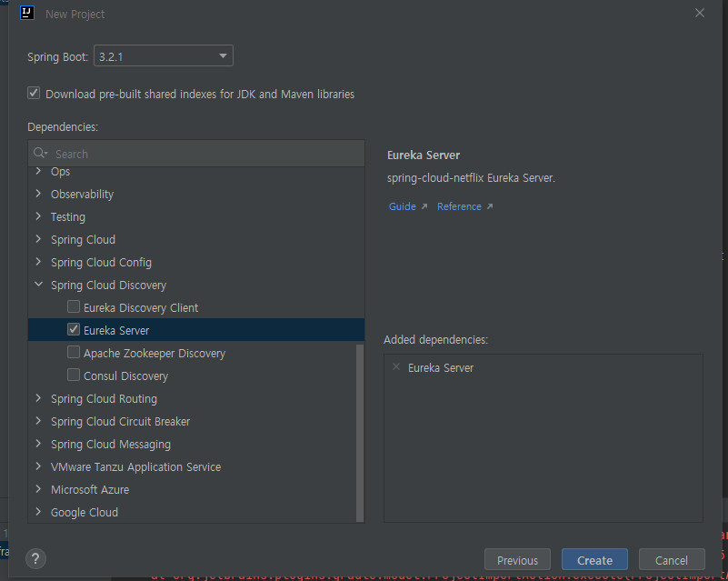Click the IntelliJ IDEA logo icon
This screenshot has width=728, height=581.
pyautogui.click(x=27, y=13)
